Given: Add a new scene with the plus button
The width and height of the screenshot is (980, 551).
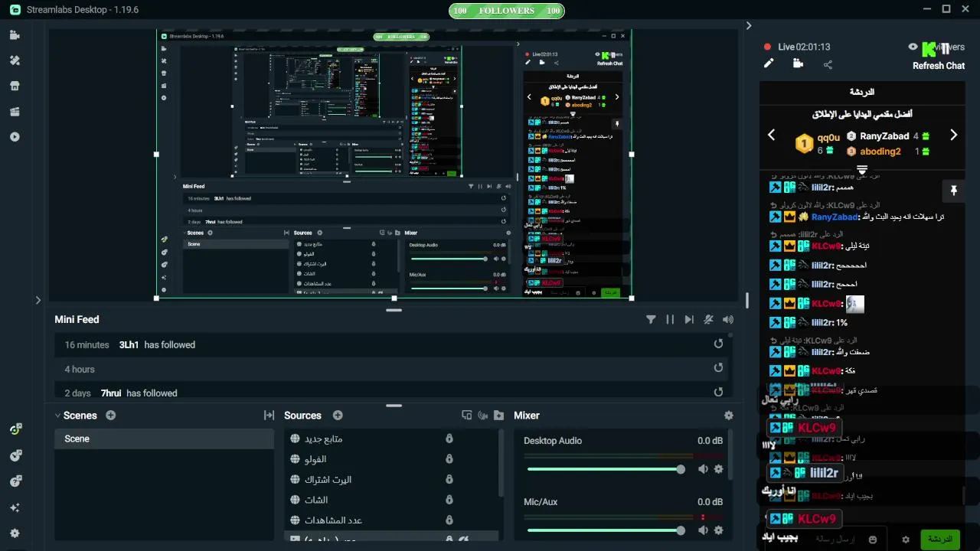Looking at the screenshot, I should [111, 416].
